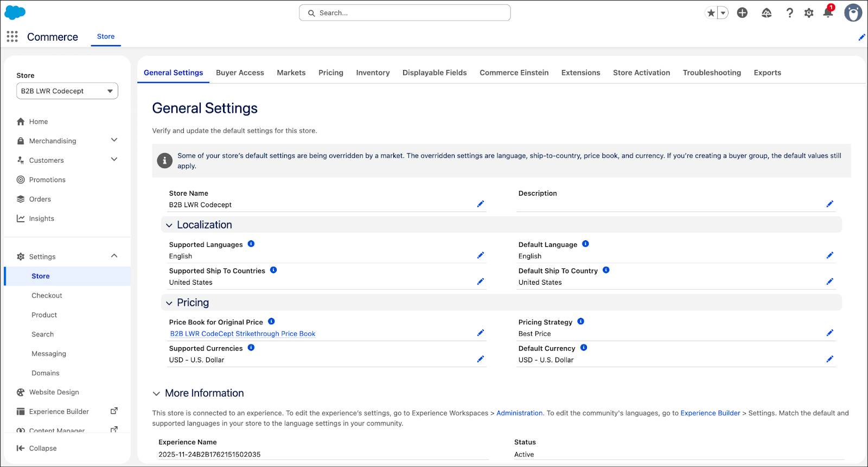Switch to the Buyer Access tab
868x467 pixels.
point(240,73)
